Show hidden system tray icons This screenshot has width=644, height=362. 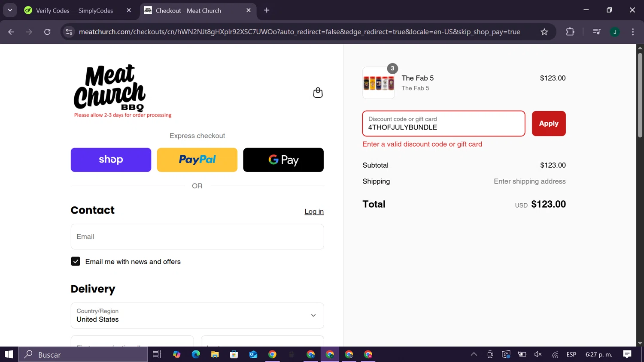click(x=474, y=354)
